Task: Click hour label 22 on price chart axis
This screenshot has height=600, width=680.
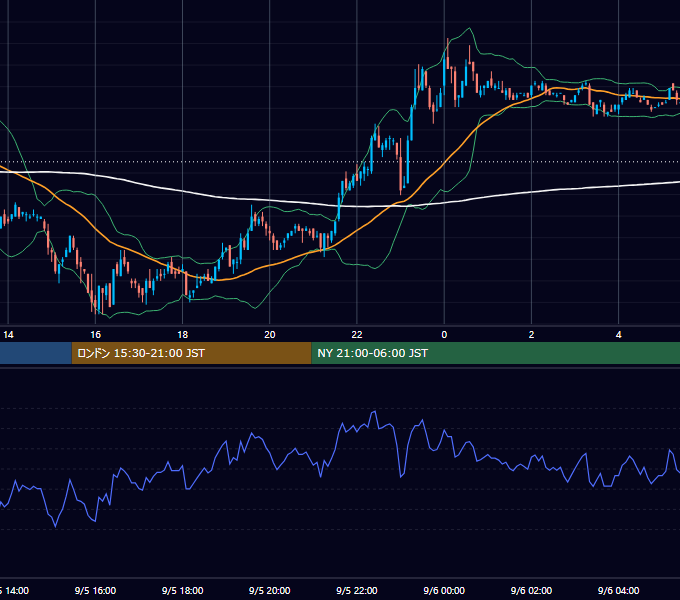Action: point(357,334)
